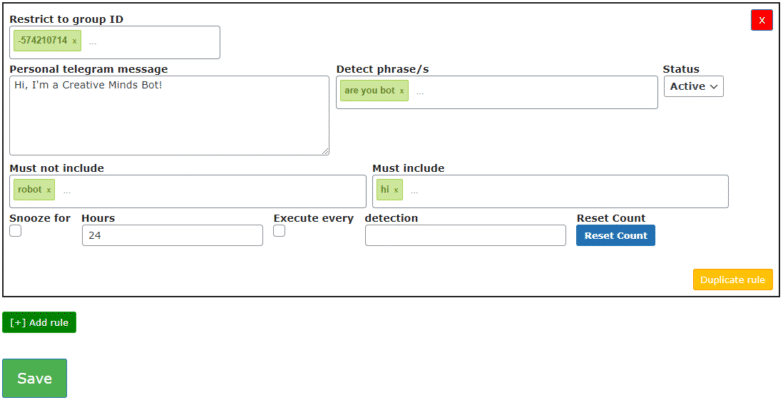Image resolution: width=783 pixels, height=400 pixels.
Task: Open the Status dropdown
Action: coord(693,86)
